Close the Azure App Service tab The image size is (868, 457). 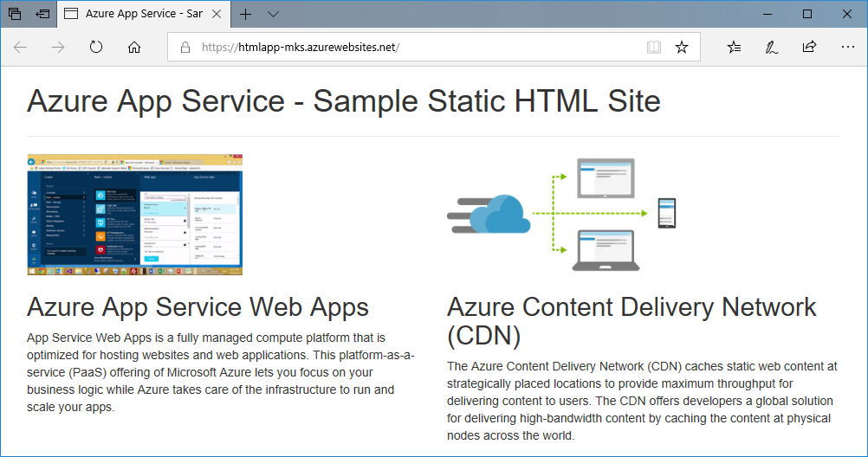pos(217,14)
